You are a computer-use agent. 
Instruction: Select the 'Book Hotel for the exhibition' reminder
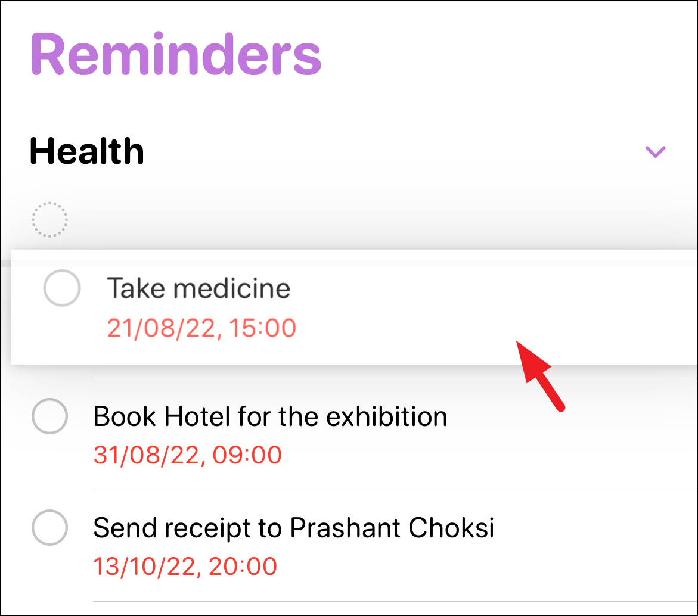(270, 416)
